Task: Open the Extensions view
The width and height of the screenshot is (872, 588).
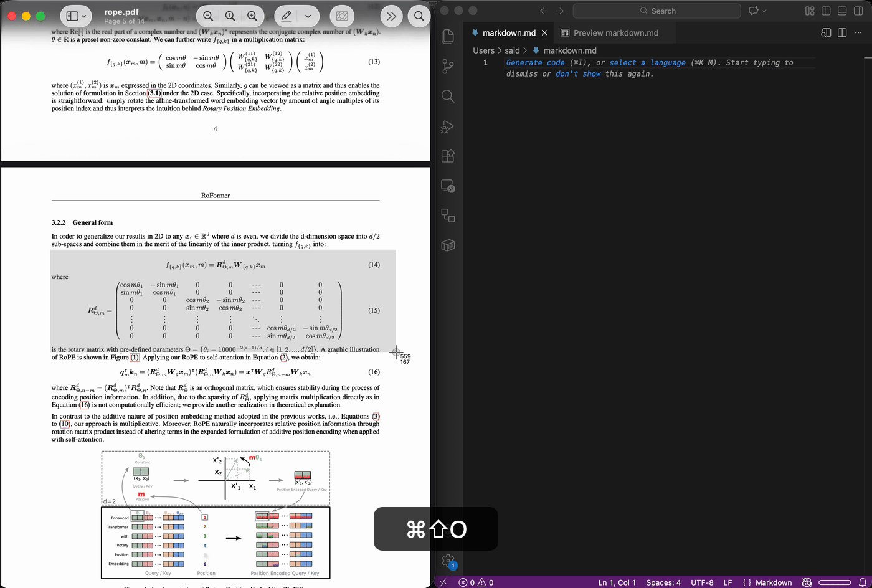Action: [x=448, y=156]
